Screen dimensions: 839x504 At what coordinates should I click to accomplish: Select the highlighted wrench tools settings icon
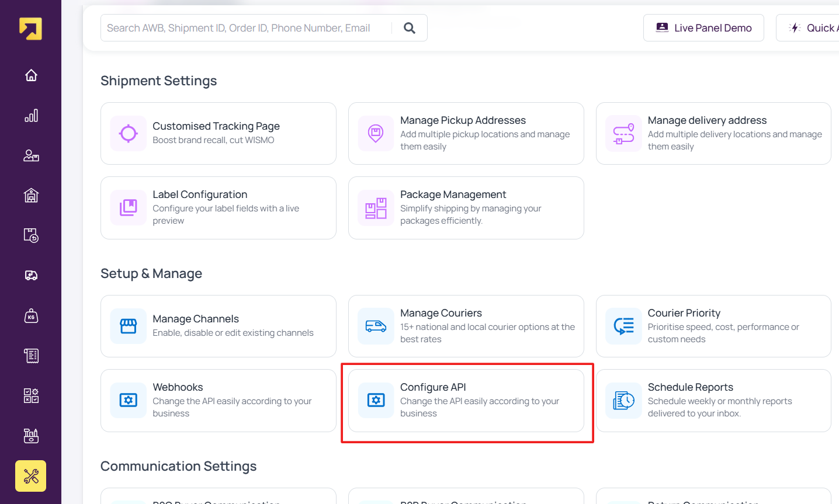click(31, 476)
